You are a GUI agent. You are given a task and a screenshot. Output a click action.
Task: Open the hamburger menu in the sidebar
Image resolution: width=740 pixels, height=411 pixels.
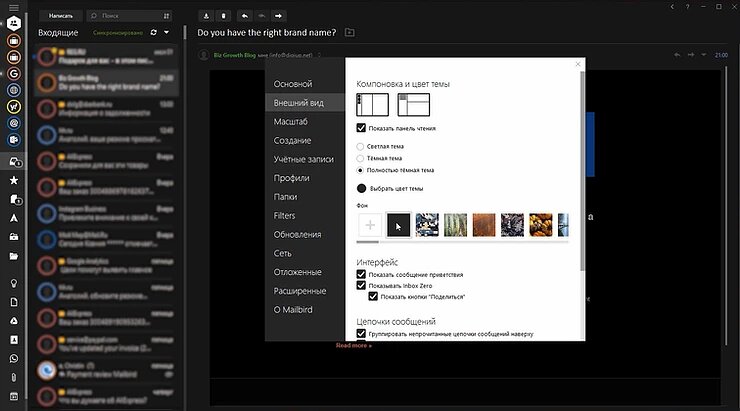tap(14, 8)
